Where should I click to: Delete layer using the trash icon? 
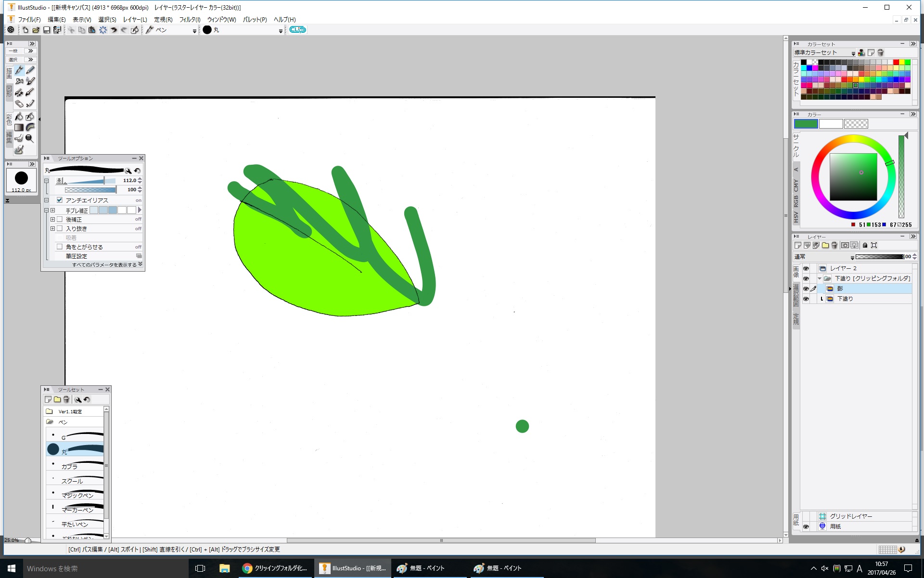click(834, 246)
